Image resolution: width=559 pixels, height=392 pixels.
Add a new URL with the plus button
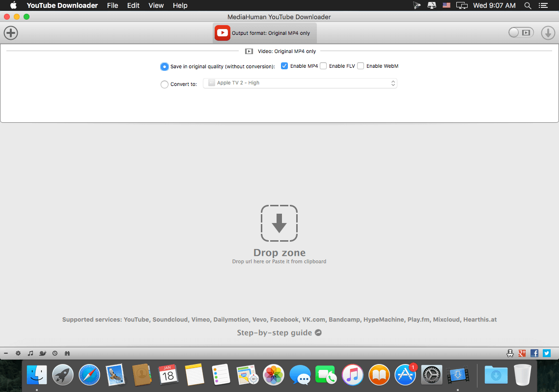click(11, 33)
